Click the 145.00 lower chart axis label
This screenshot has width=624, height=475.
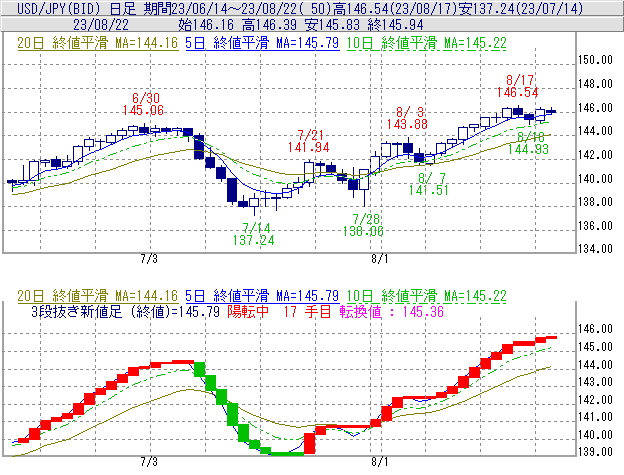(x=595, y=347)
